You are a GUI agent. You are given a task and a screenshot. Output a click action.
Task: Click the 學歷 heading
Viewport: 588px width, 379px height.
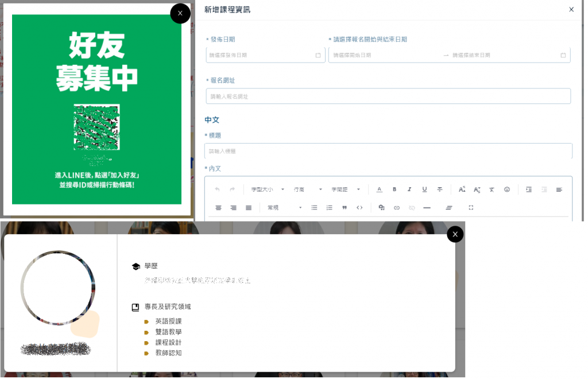[151, 266]
